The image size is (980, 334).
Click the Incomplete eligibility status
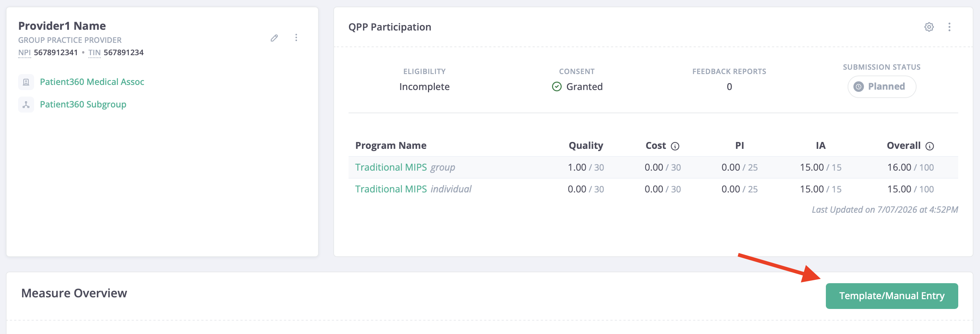[x=424, y=87]
